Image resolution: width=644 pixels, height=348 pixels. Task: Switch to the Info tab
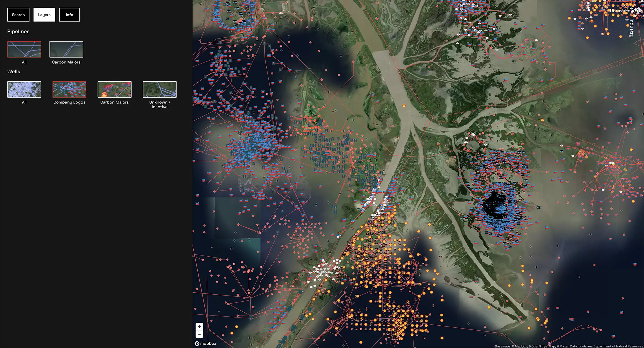[x=69, y=15]
